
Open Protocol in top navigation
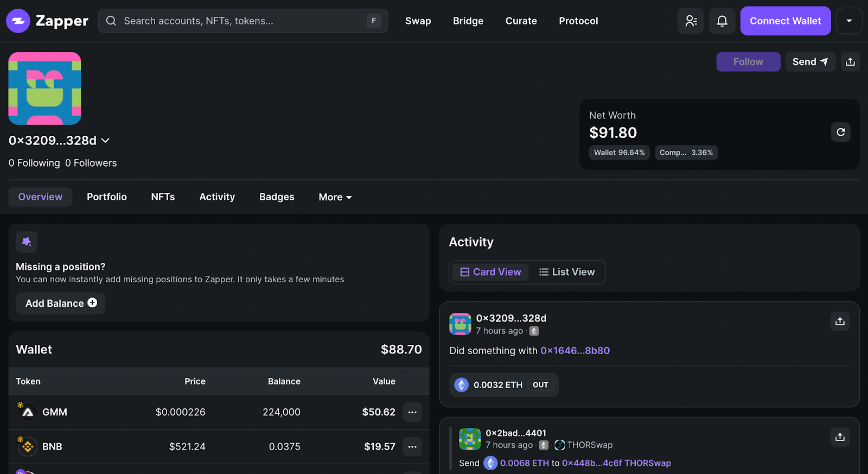click(578, 21)
